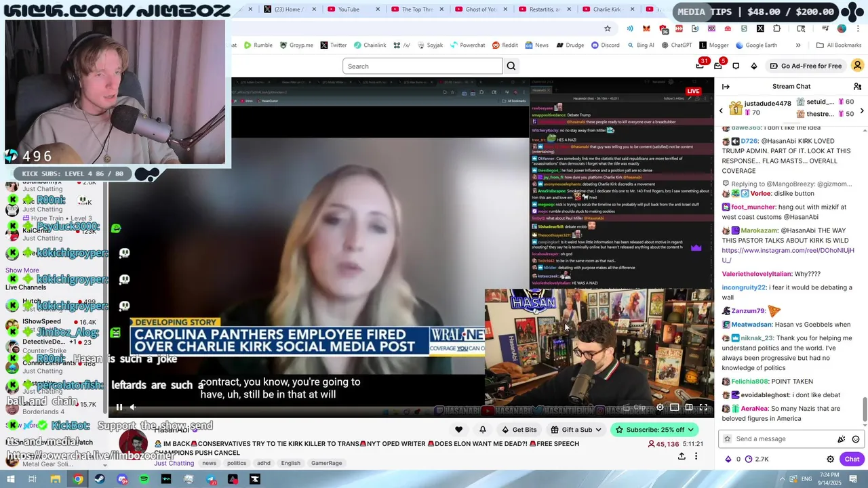Share the stream via share icon
868x488 pixels.
(682, 456)
